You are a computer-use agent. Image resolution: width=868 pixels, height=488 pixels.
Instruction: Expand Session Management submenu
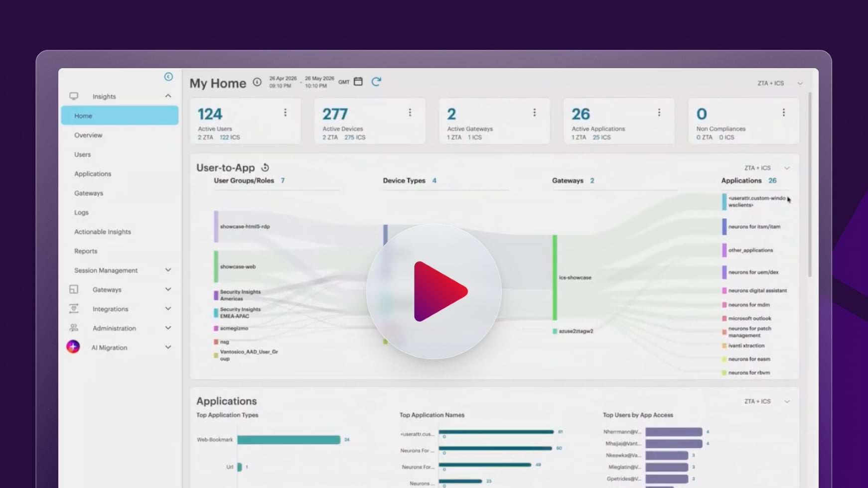pyautogui.click(x=168, y=270)
